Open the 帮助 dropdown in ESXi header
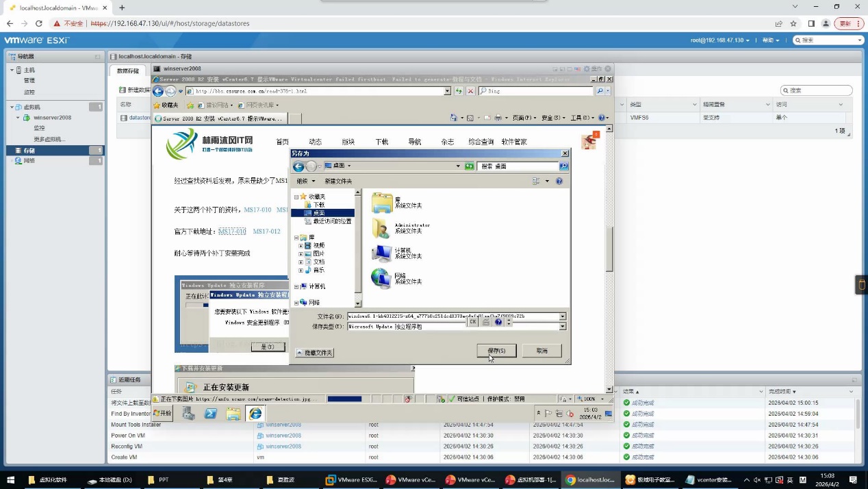Viewport: 868px width, 489px height. point(771,40)
